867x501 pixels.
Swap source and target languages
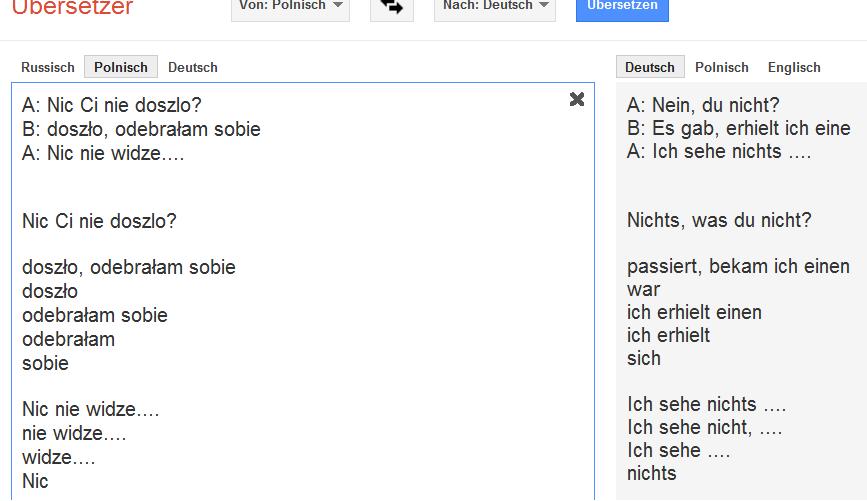392,6
